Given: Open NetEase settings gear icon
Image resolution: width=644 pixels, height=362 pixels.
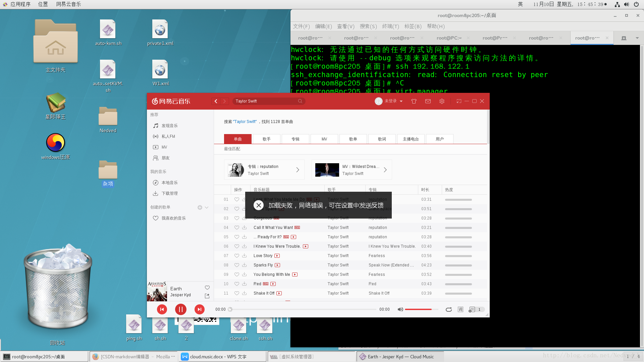Looking at the screenshot, I should (442, 101).
